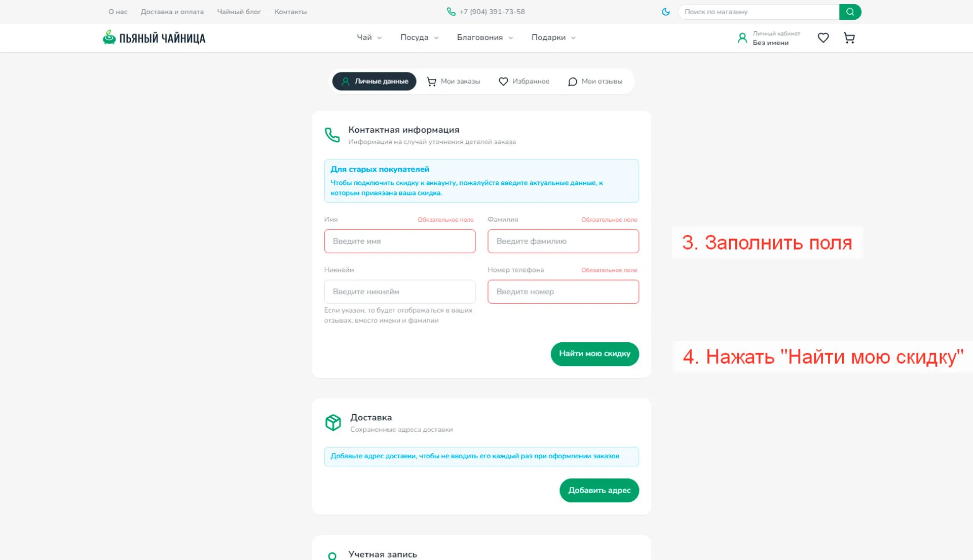Open the shopping cart icon
This screenshot has height=560, width=973.
(x=849, y=38)
